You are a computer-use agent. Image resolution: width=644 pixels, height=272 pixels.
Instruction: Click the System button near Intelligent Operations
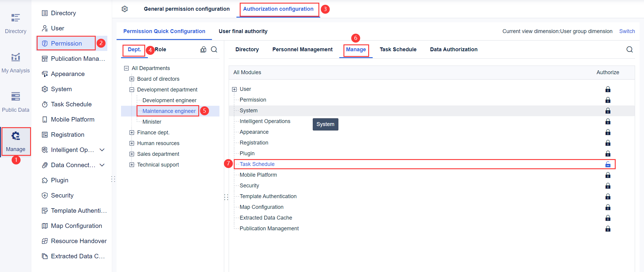point(325,124)
